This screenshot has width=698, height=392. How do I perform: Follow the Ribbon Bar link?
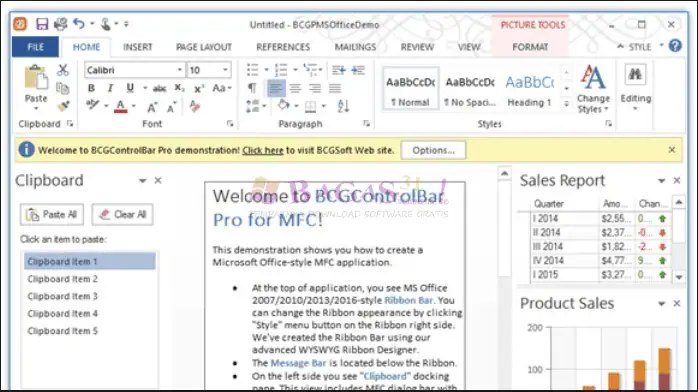click(x=408, y=300)
